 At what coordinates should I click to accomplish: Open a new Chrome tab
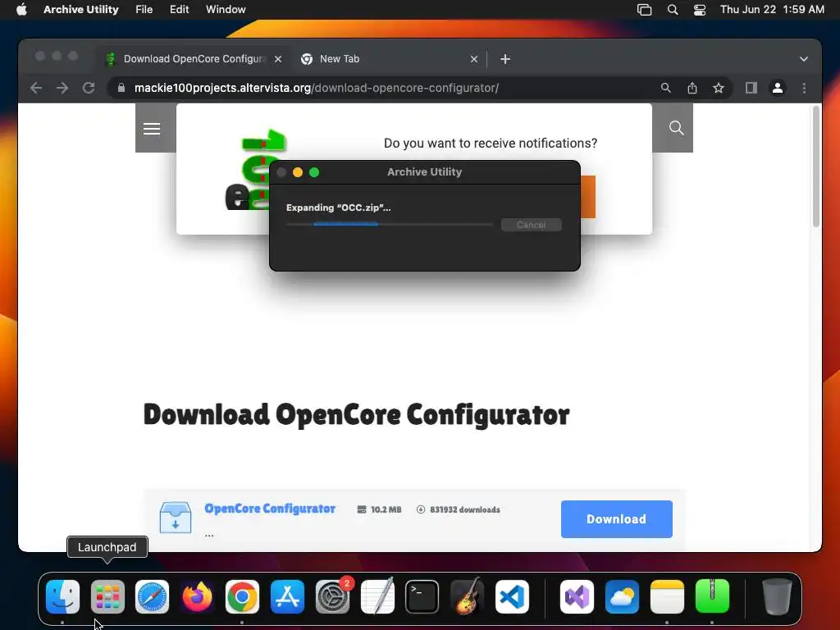(505, 59)
